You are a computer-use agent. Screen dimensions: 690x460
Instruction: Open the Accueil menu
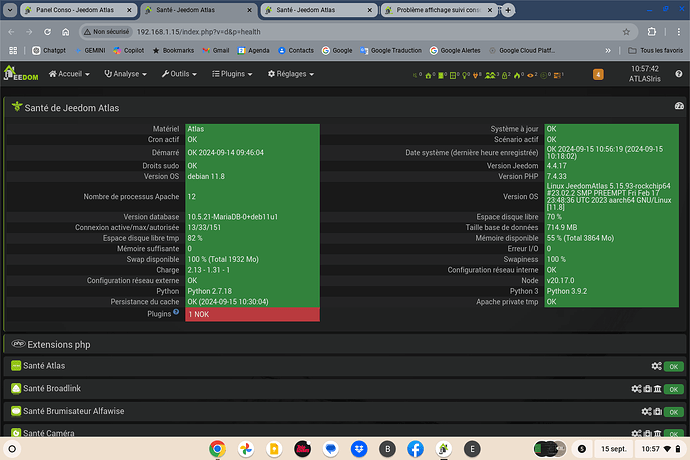69,74
